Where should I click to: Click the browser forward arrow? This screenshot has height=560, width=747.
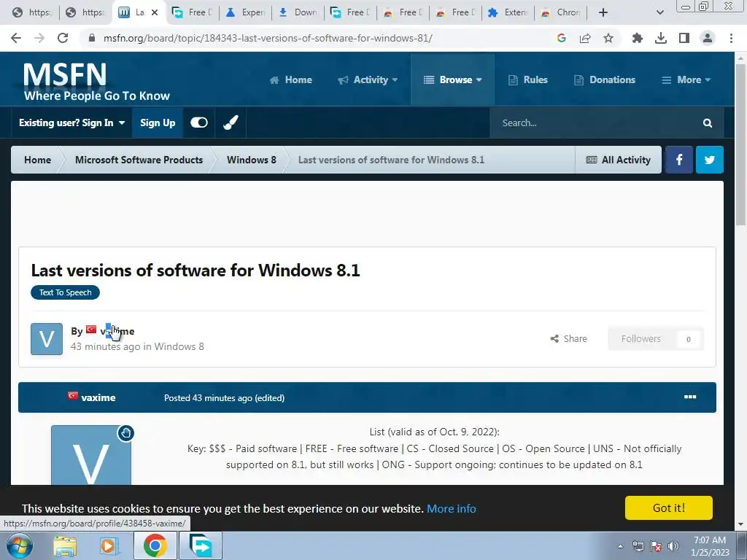pyautogui.click(x=39, y=38)
